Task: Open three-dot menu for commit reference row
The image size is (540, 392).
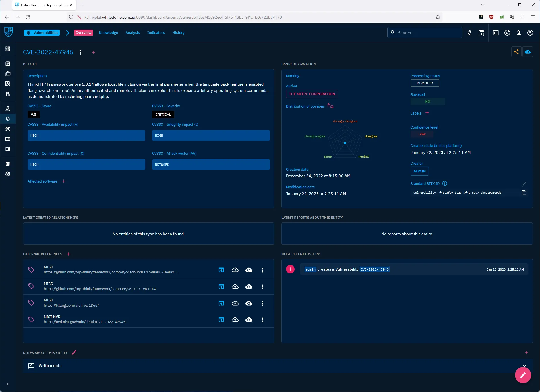Action: point(263,270)
